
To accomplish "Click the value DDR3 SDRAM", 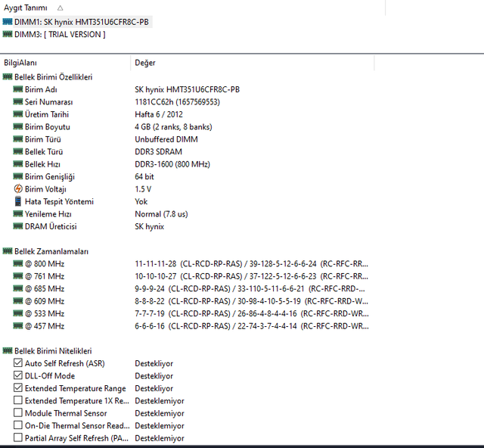I will (x=158, y=151).
